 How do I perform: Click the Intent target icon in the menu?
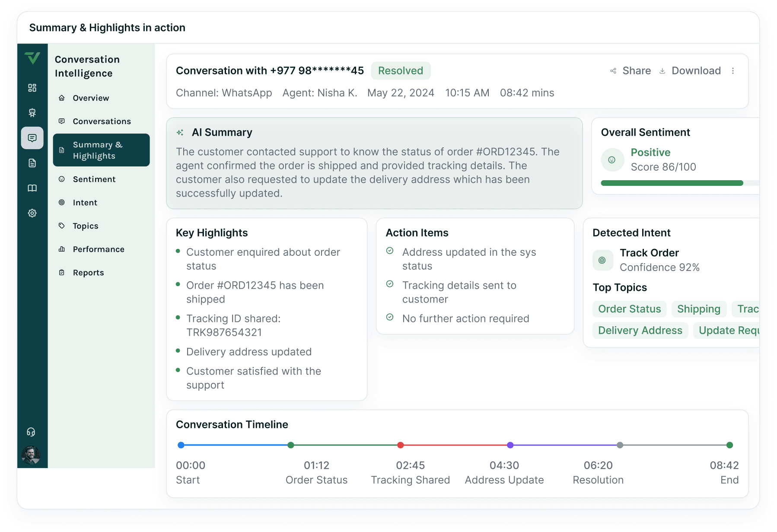coord(62,203)
